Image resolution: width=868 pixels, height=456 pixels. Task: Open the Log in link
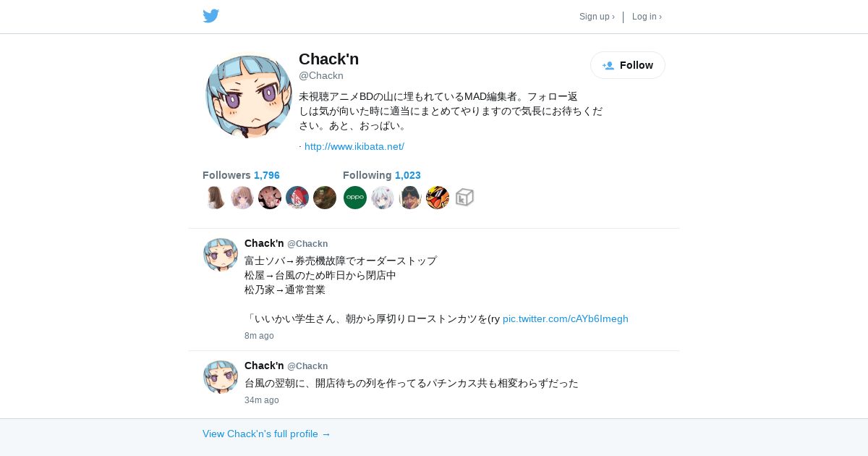click(647, 17)
